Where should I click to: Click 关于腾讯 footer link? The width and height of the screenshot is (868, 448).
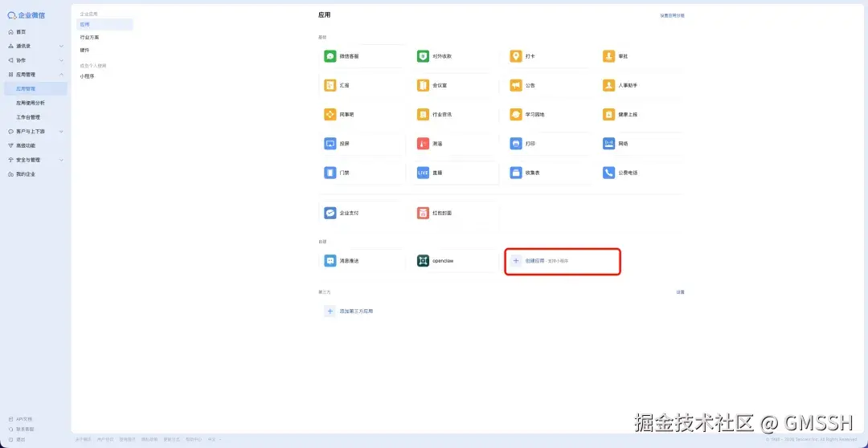click(x=83, y=440)
